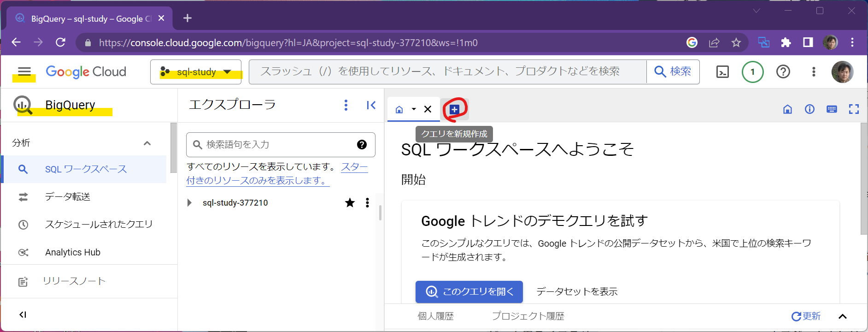Go back in browser

point(16,42)
